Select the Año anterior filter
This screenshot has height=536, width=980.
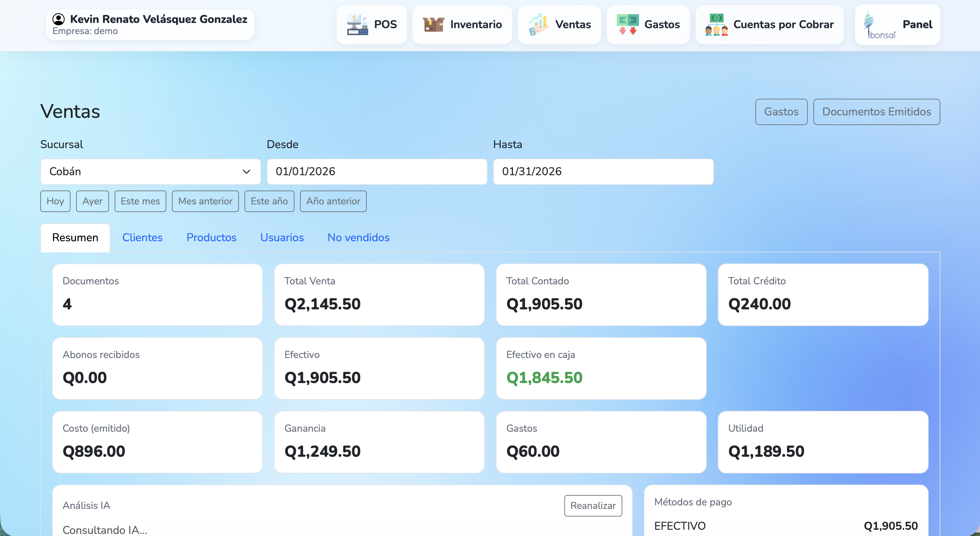coord(333,201)
